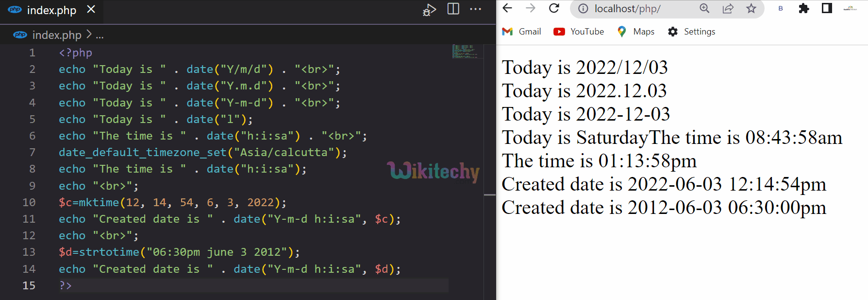Open the zoom indicator in address bar
This screenshot has width=868, height=300.
coord(704,9)
